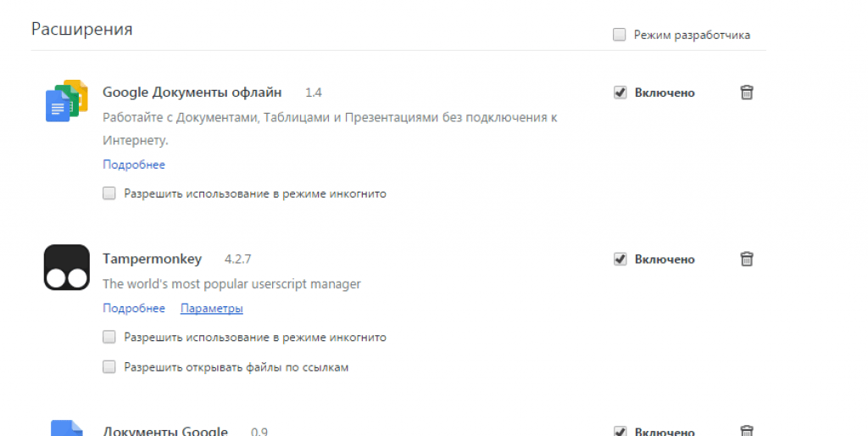Open Подробнее link for Google Документы офлайн
The height and width of the screenshot is (436, 868).
pyautogui.click(x=133, y=165)
